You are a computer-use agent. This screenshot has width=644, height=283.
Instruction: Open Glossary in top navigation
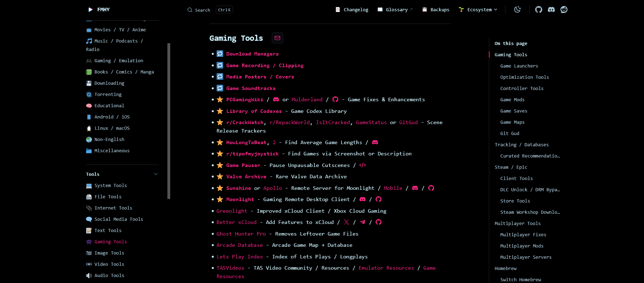395,9
